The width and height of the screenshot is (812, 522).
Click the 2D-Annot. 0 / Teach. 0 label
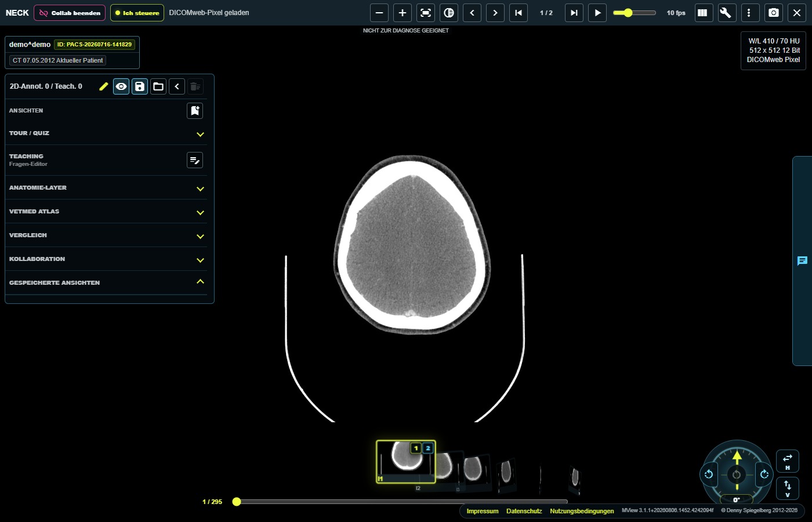[46, 86]
